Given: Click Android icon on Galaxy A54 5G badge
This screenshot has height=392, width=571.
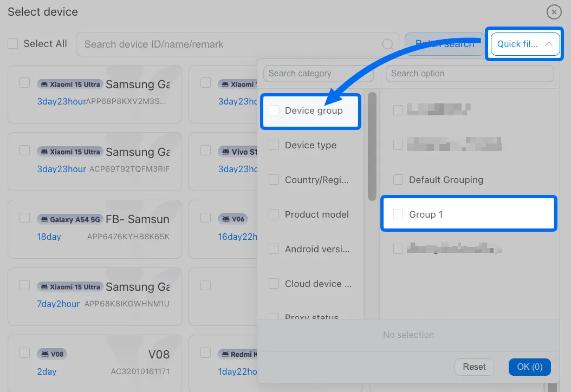Looking at the screenshot, I should tap(44, 219).
